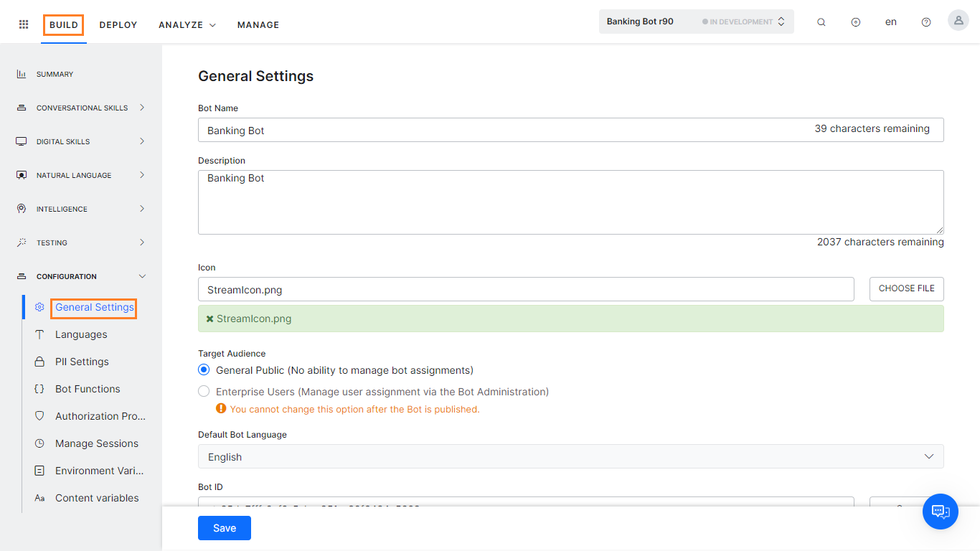Click the Bot Functions curly-braces icon

[41, 388]
